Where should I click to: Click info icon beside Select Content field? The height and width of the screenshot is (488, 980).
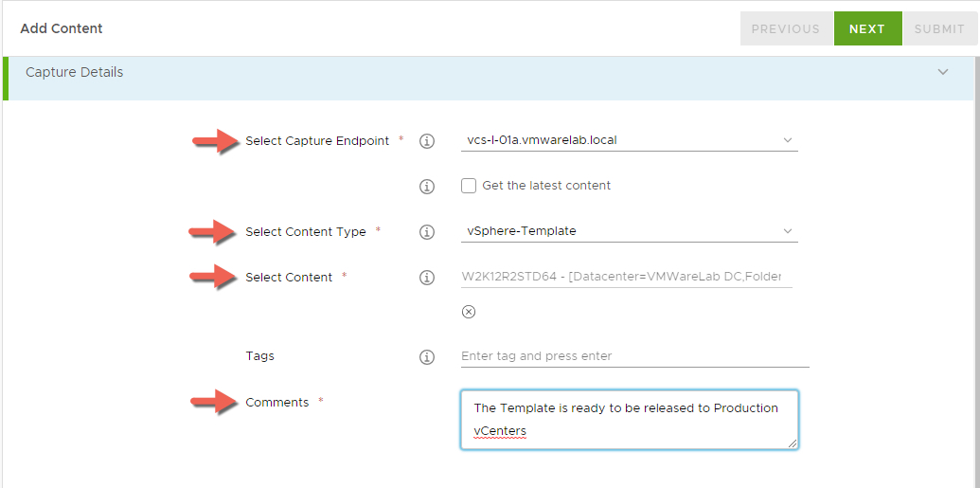427,278
